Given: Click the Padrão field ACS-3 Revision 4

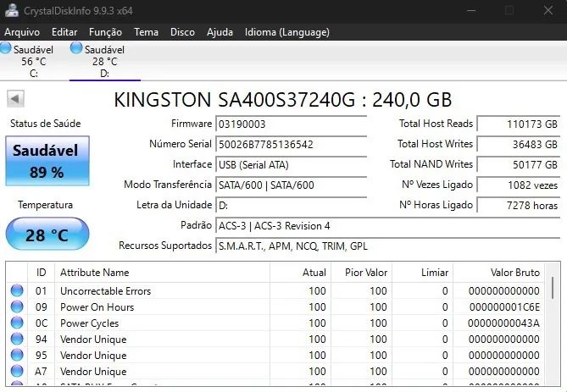Looking at the screenshot, I should [x=387, y=226].
